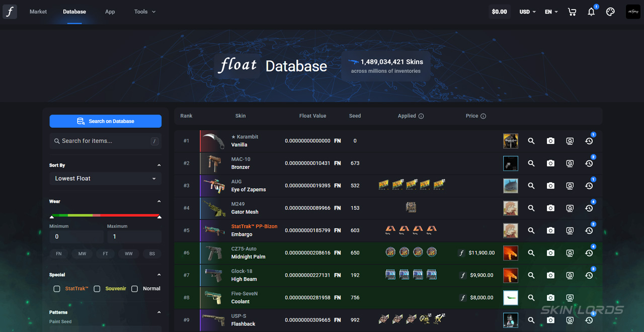
Task: Toggle the WW wear filter
Action: coord(129,254)
